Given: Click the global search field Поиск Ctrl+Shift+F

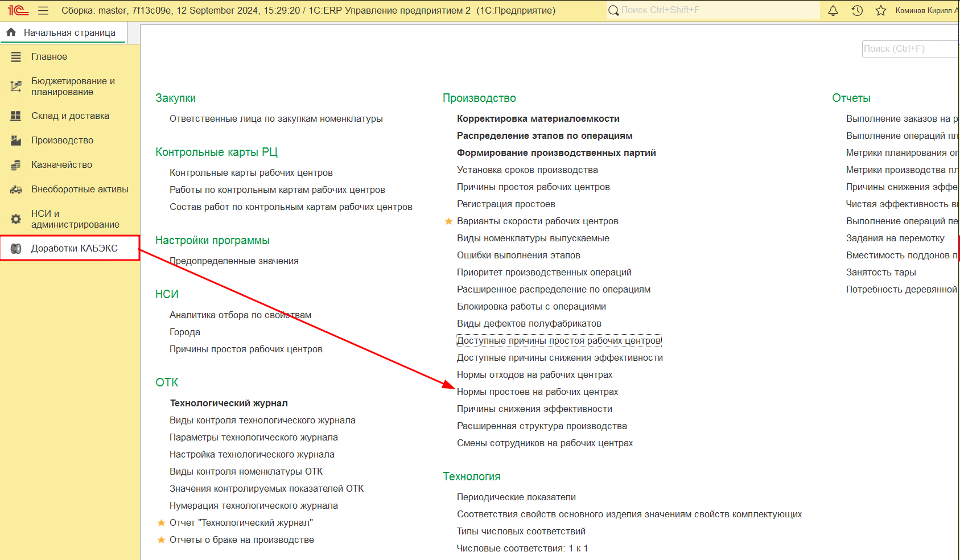Looking at the screenshot, I should click(714, 10).
